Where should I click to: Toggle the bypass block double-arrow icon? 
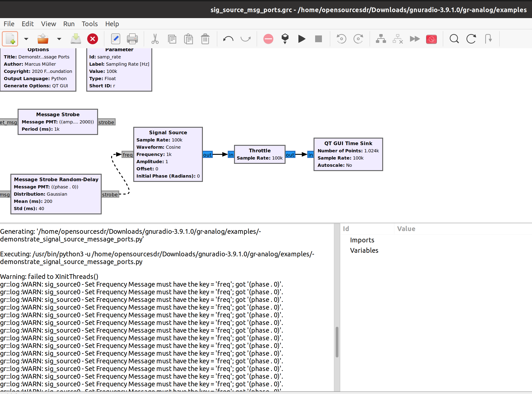pyautogui.click(x=415, y=39)
